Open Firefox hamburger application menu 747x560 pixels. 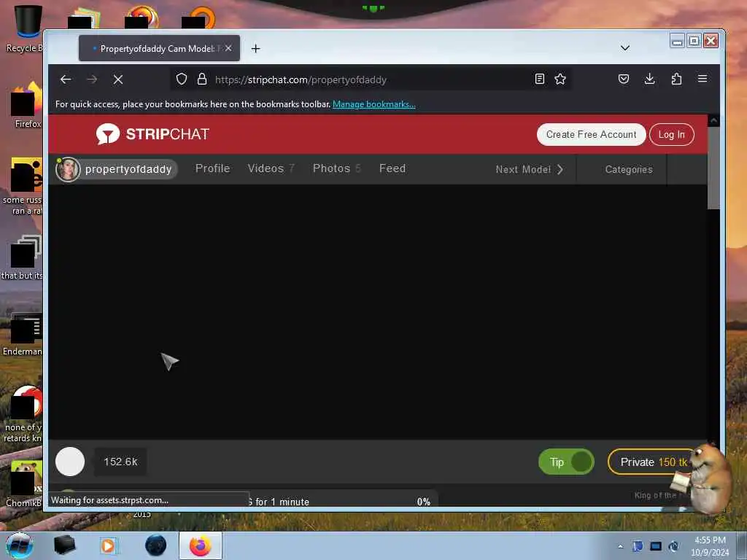coord(703,79)
